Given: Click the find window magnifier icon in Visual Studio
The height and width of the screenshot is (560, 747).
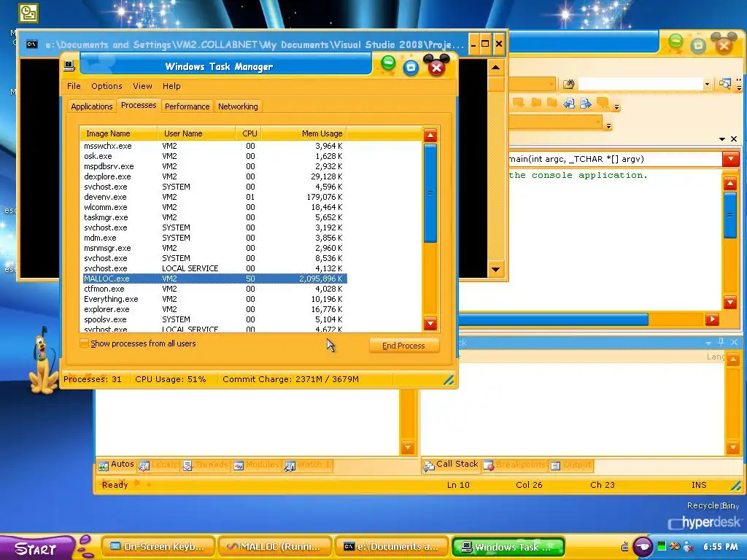Looking at the screenshot, I should (724, 83).
